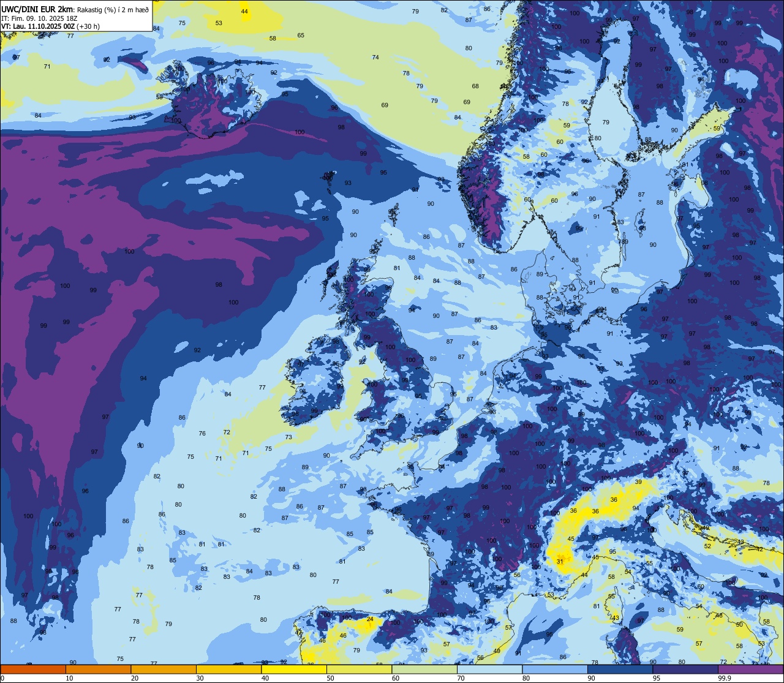This screenshot has width=784, height=683.
Task: Click the humidity value '73' southwest of Ireland
Action: (x=288, y=437)
